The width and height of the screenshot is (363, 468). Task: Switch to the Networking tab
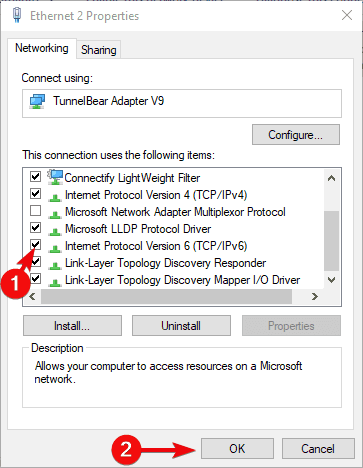(x=42, y=48)
